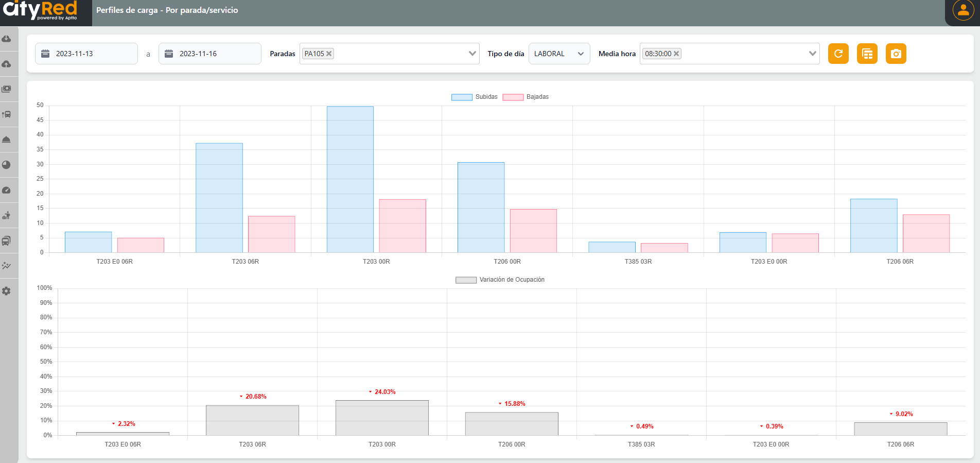Click the start date field 2023-11-13

point(86,54)
